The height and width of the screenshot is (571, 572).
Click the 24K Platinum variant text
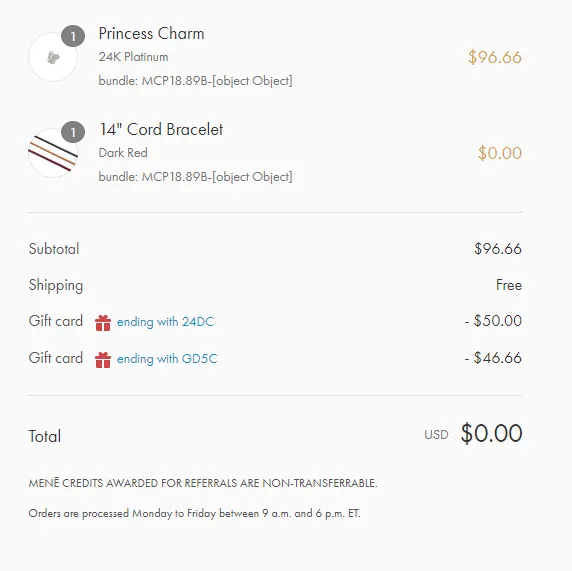point(134,57)
